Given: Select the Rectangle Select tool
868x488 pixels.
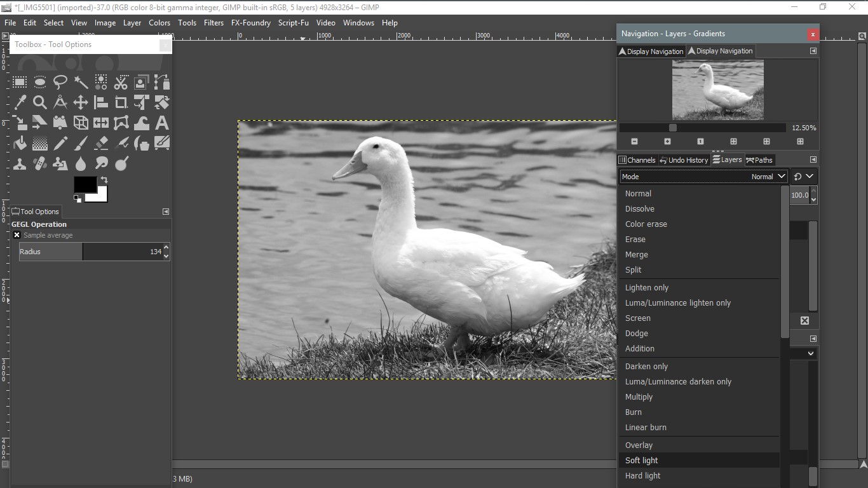Looking at the screenshot, I should [20, 82].
